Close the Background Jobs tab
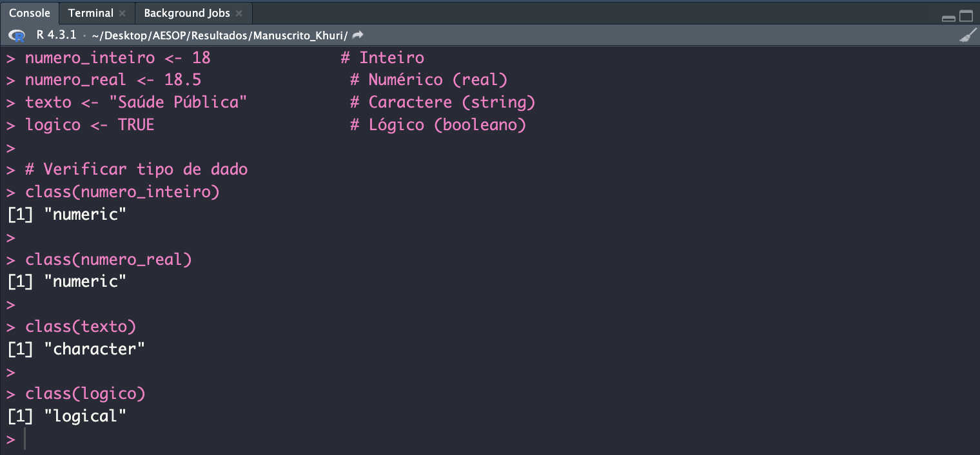This screenshot has width=980, height=455. point(239,14)
